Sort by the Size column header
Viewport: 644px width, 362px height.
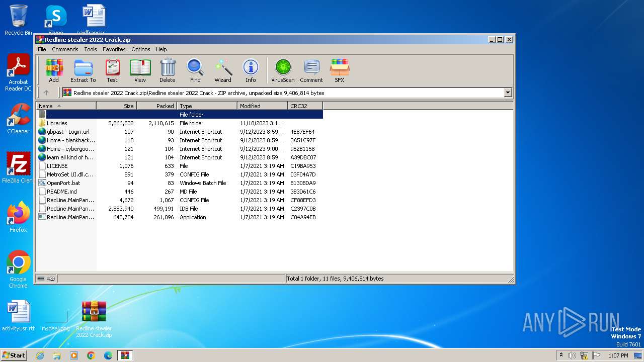[116, 106]
